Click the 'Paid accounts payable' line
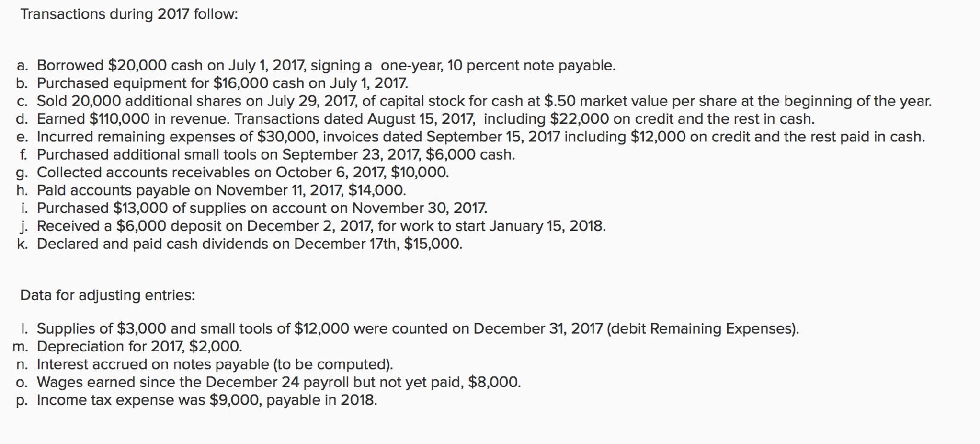The image size is (980, 444). click(211, 190)
